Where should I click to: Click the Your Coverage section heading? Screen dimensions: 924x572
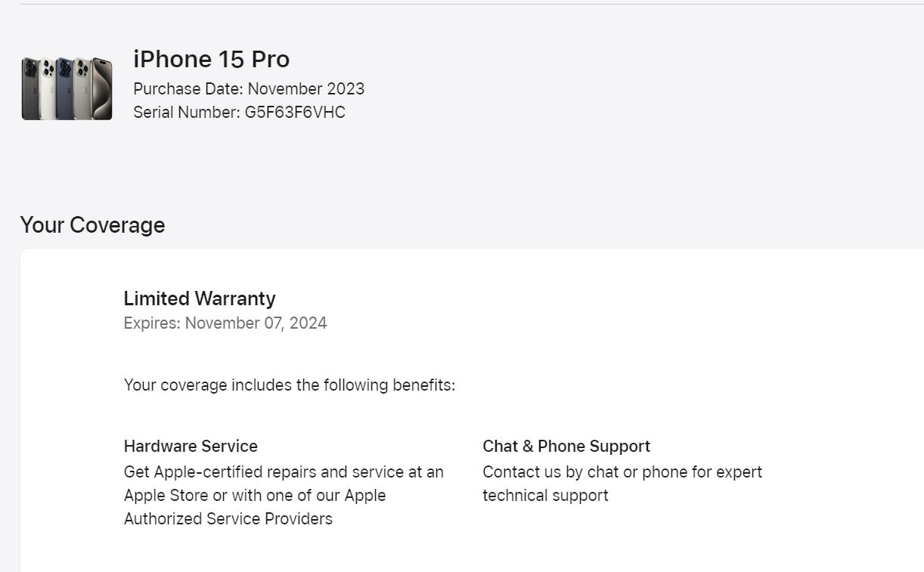click(x=92, y=225)
